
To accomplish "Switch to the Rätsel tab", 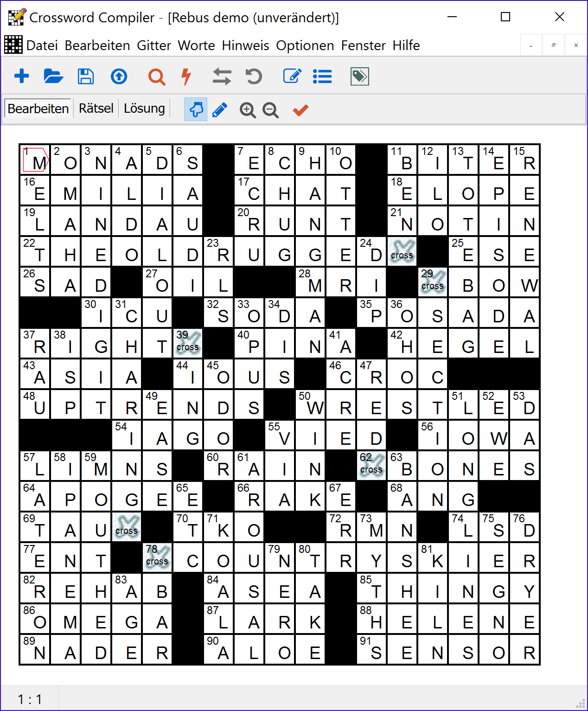I will pos(96,108).
